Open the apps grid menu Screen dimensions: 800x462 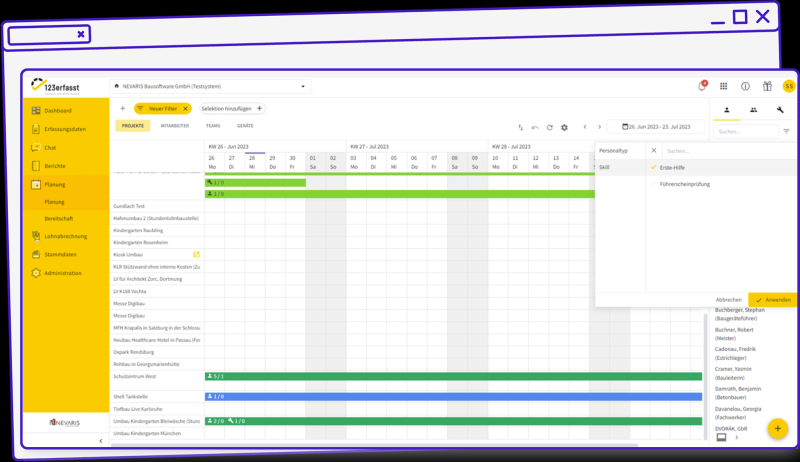[x=724, y=87]
